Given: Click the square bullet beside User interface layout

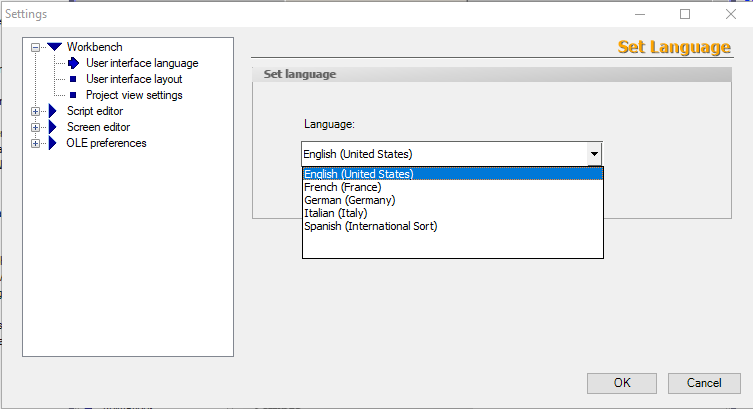Looking at the screenshot, I should [73, 79].
